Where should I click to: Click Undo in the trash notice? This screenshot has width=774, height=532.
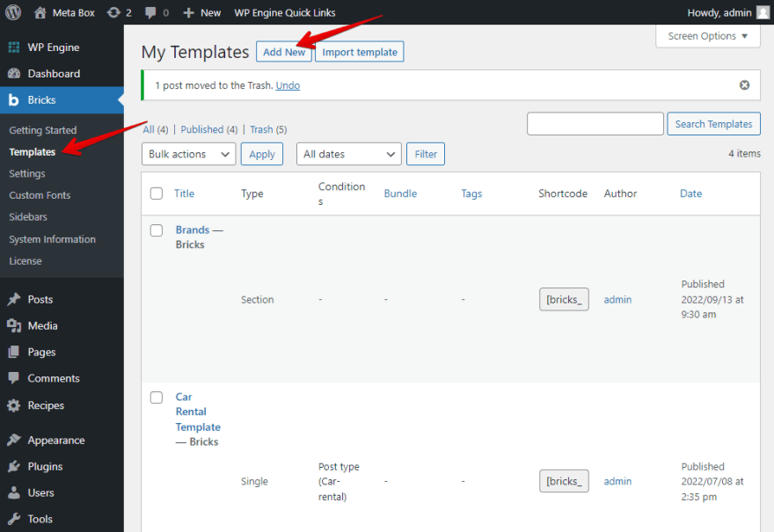tap(288, 85)
